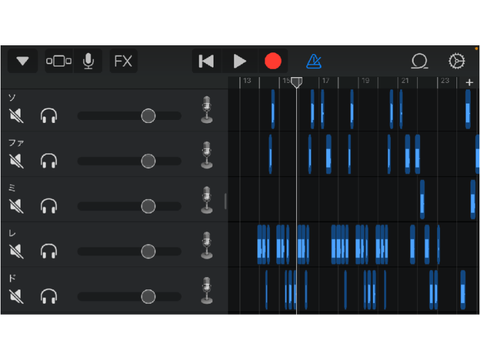Select microphone icon of レ track

click(207, 245)
